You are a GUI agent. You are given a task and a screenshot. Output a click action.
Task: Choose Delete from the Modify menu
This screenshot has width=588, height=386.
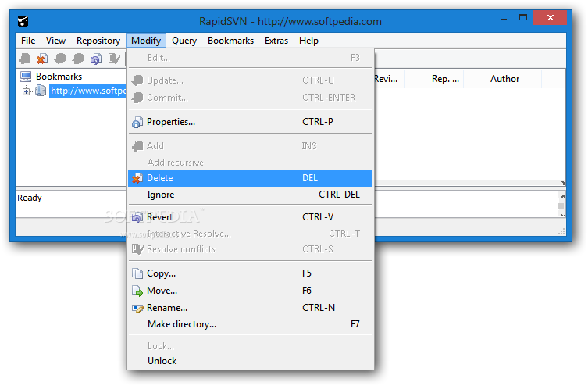point(250,178)
